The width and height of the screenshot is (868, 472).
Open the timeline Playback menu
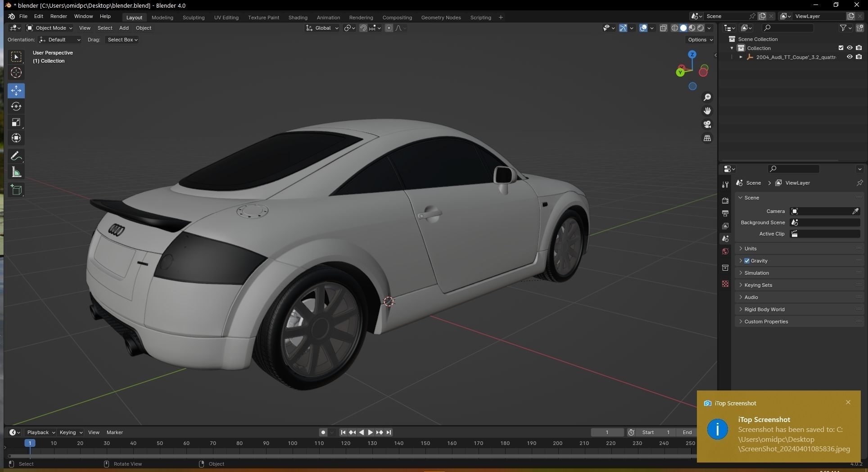click(x=41, y=432)
